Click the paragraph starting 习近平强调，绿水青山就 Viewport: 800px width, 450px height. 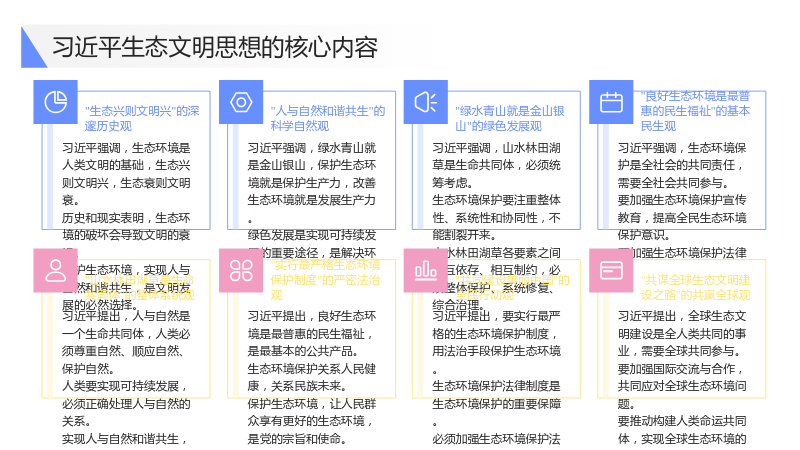[x=312, y=183]
